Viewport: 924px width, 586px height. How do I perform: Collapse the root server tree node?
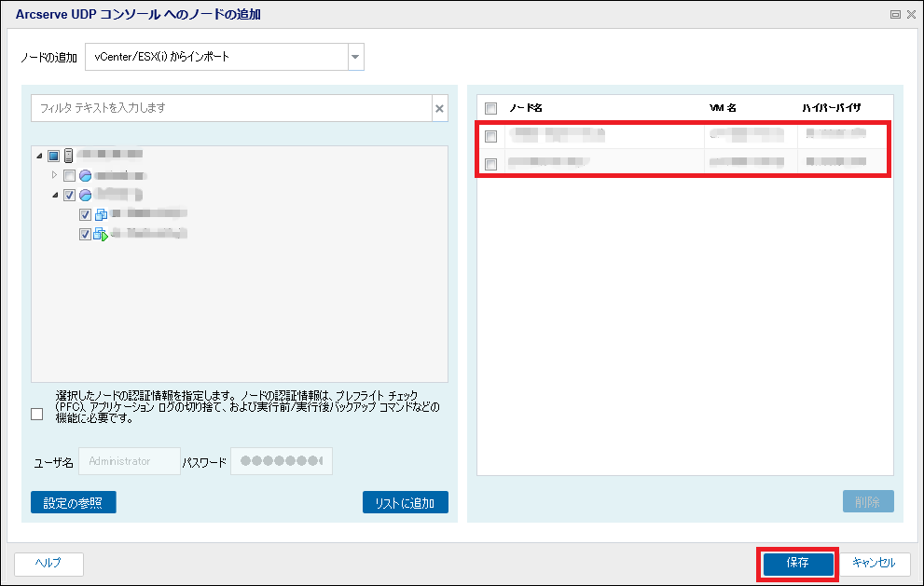click(x=39, y=156)
